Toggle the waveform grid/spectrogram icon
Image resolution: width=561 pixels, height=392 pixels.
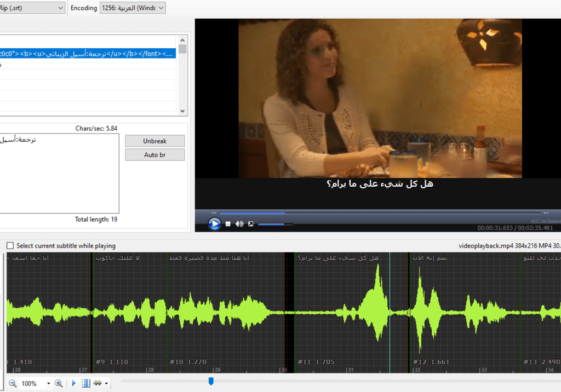[86, 383]
